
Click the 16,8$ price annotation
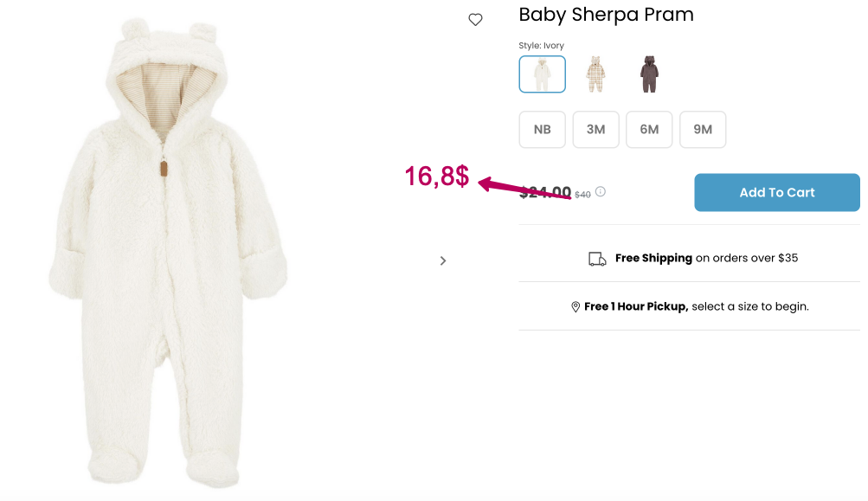[437, 177]
